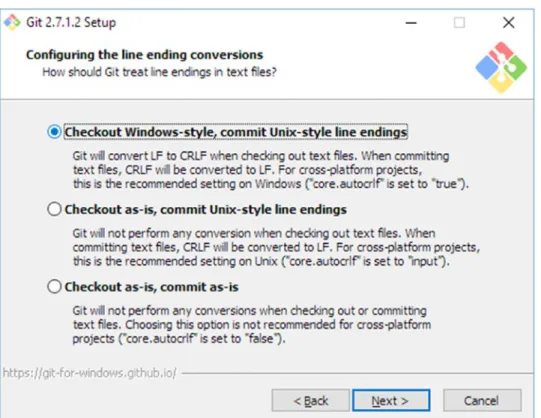
Task: Open the git-for-windows.github.io link
Action: coord(90,373)
